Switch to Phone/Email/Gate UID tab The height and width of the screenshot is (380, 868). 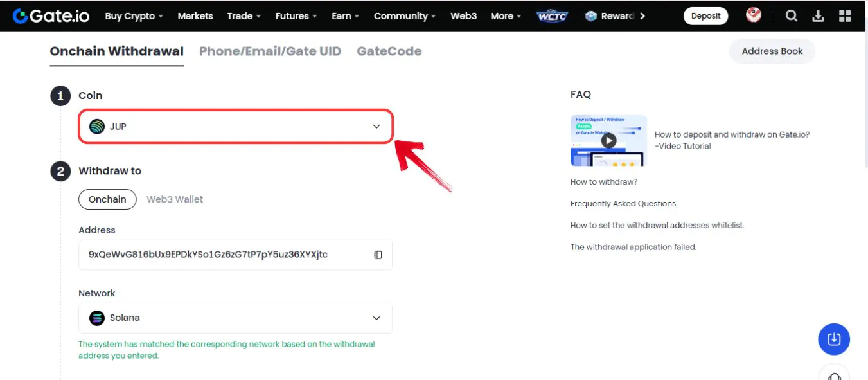tap(270, 51)
